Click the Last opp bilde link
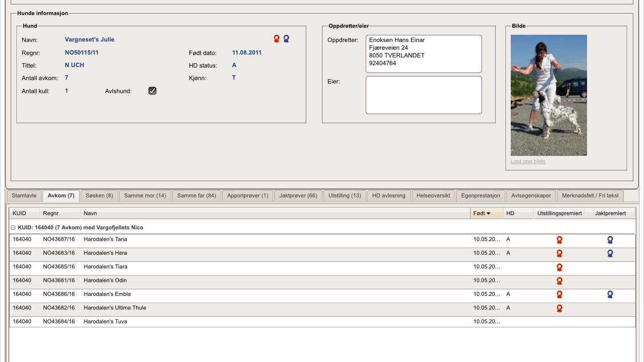Viewport: 644px width, 362px height. (x=528, y=161)
